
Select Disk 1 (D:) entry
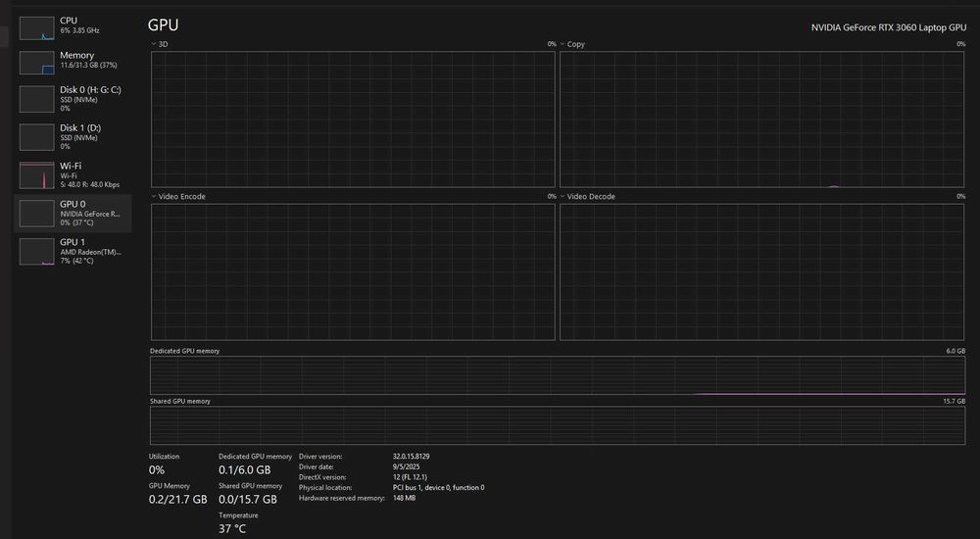click(x=73, y=136)
